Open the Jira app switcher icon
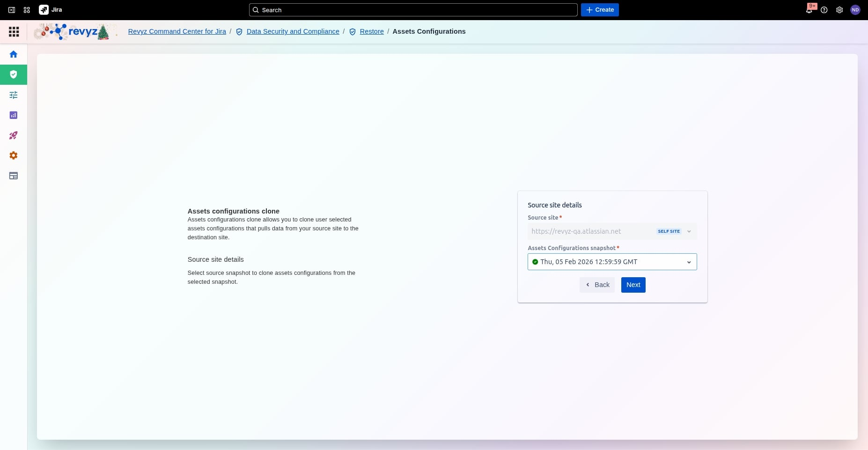Screen dimensions: 868x450 (27, 10)
